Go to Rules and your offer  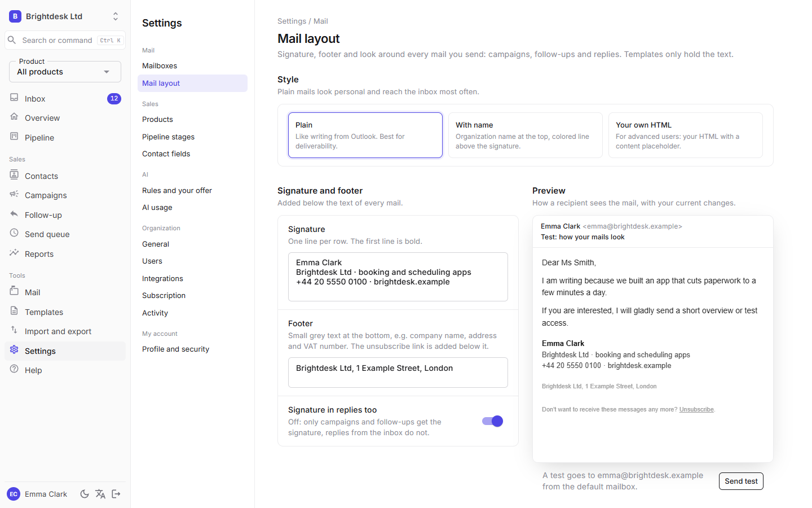pyautogui.click(x=192, y=191)
